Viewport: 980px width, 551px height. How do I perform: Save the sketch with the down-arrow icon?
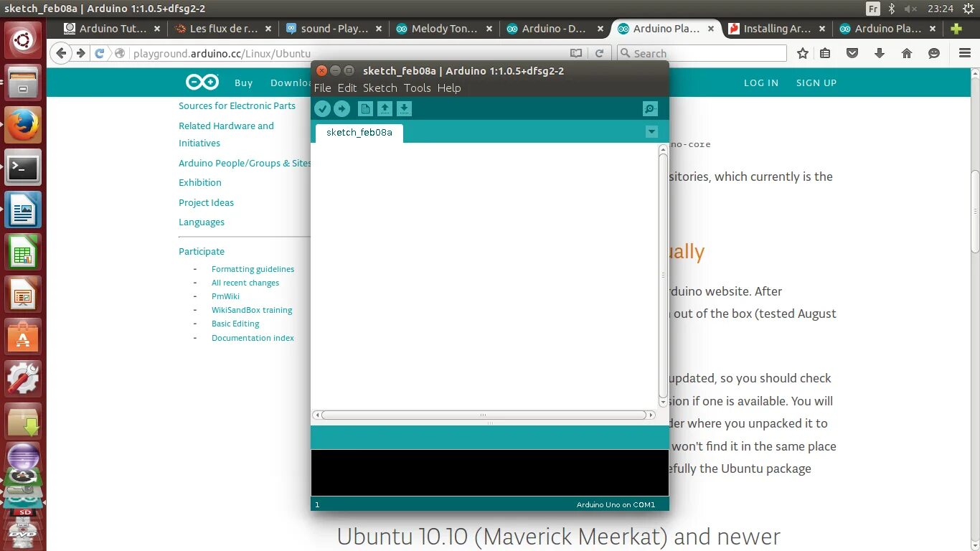(x=404, y=108)
